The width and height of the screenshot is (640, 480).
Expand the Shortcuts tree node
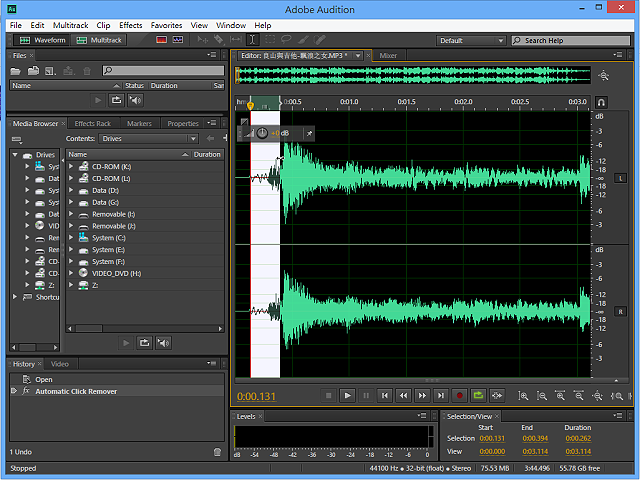15,297
